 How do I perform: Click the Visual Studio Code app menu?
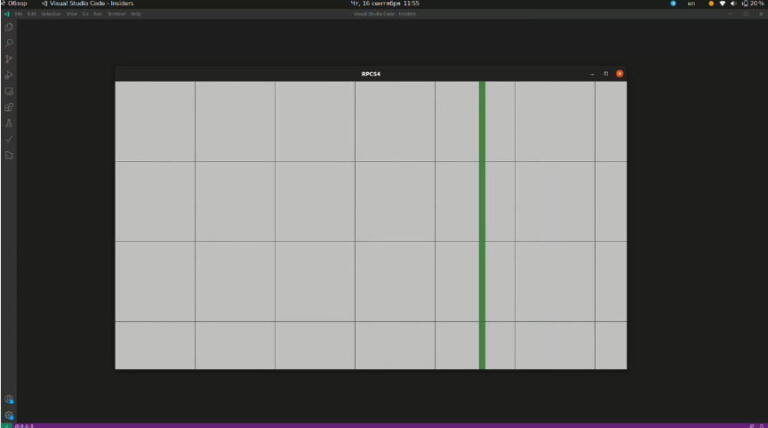[88, 4]
